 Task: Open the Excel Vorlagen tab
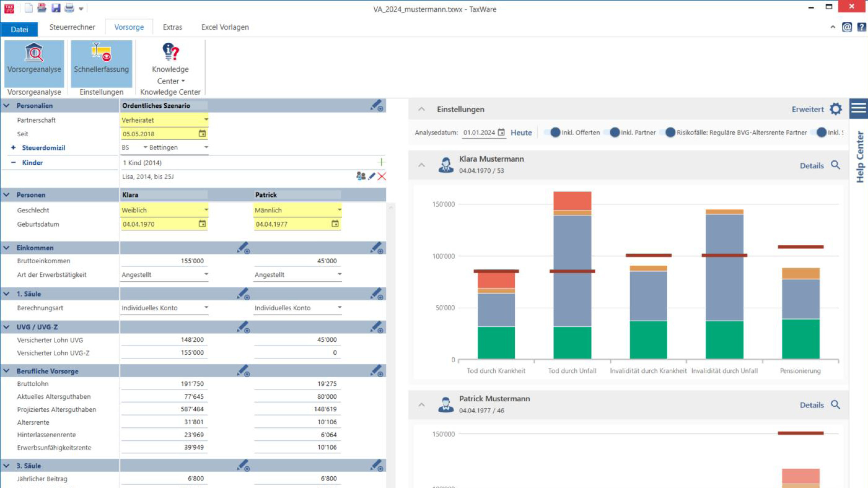click(x=225, y=27)
